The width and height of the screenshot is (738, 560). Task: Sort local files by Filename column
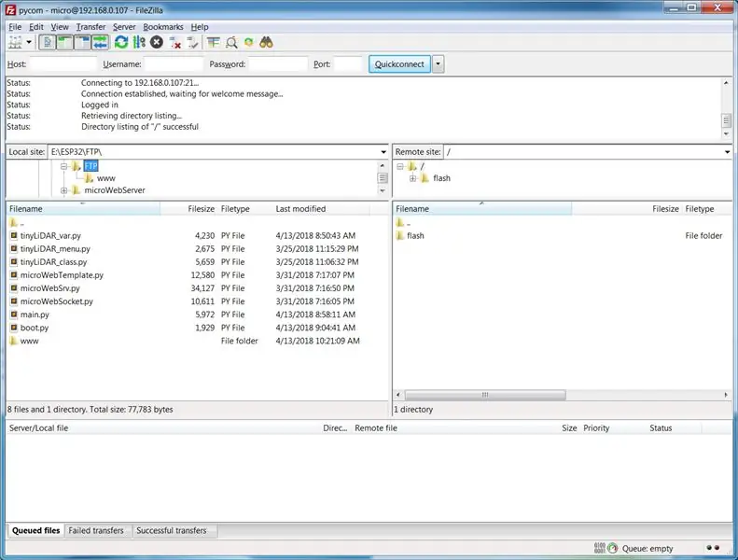83,209
